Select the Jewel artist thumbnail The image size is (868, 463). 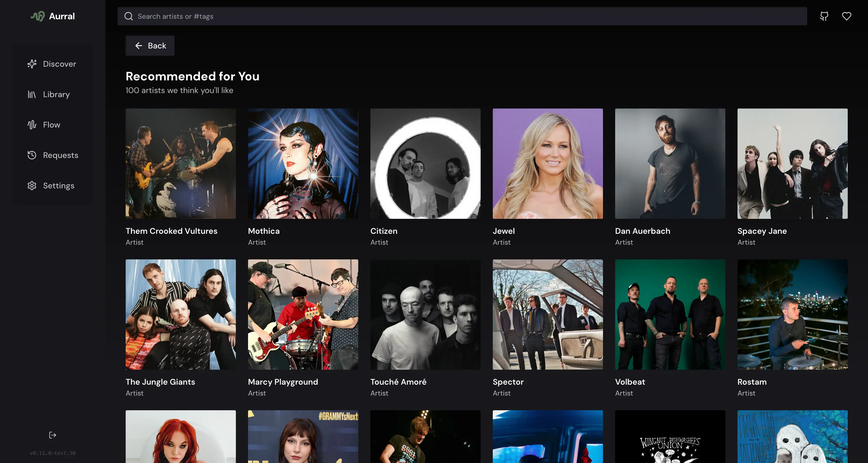(548, 164)
